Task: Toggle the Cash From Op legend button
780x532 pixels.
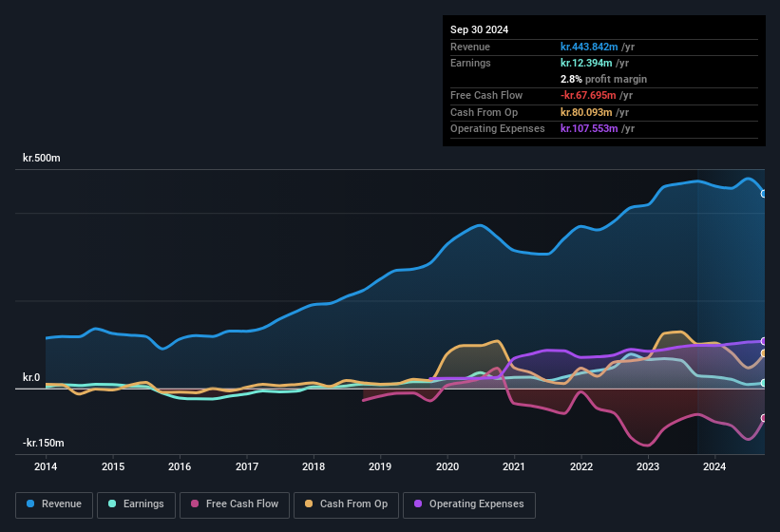Action: pos(346,504)
